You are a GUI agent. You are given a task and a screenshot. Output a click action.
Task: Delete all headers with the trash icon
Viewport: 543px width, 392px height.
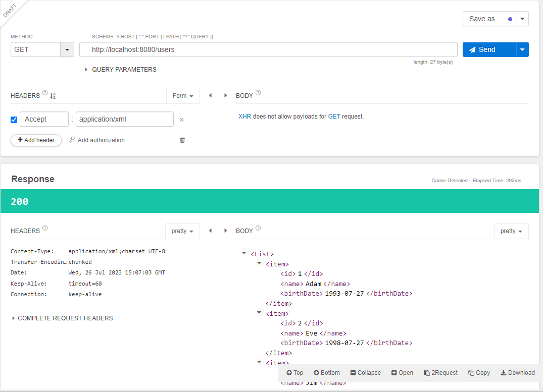point(182,140)
